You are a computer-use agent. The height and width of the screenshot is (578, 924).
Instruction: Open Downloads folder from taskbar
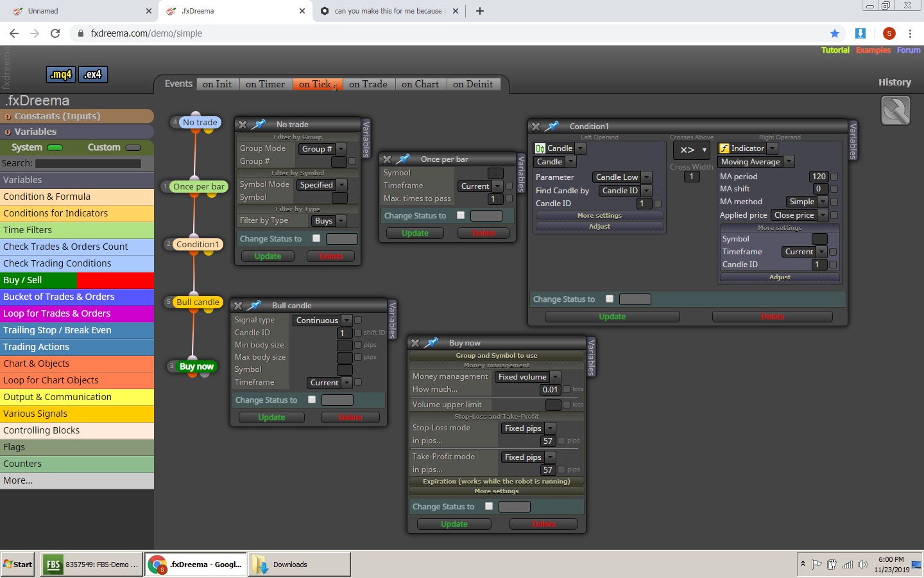[x=300, y=565]
